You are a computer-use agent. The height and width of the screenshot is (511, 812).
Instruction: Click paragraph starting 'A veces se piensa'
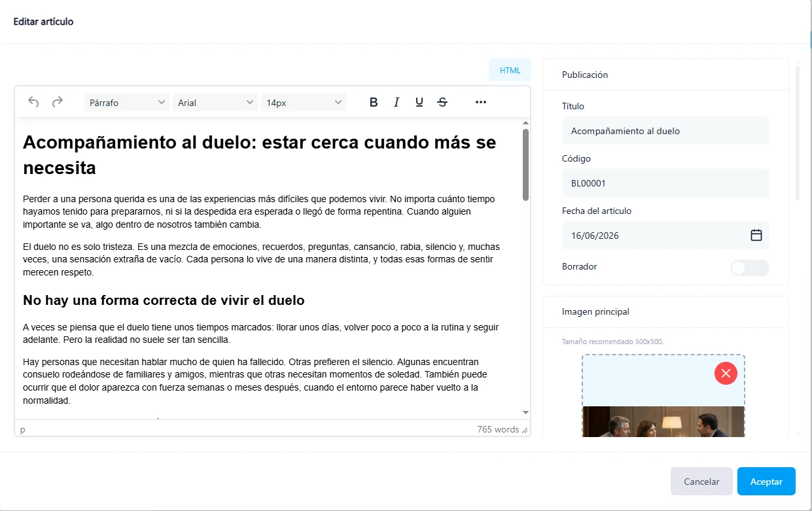pos(261,334)
